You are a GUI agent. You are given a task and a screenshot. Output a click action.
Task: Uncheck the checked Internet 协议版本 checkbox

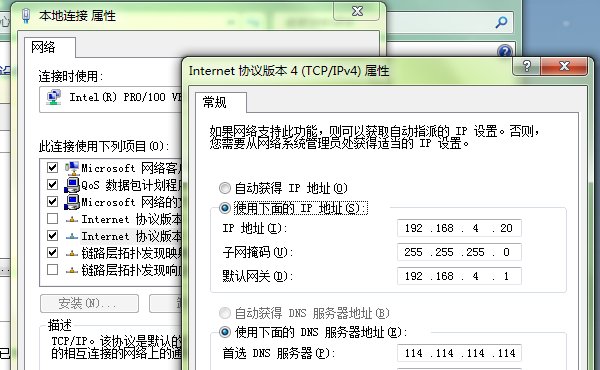[x=52, y=235]
